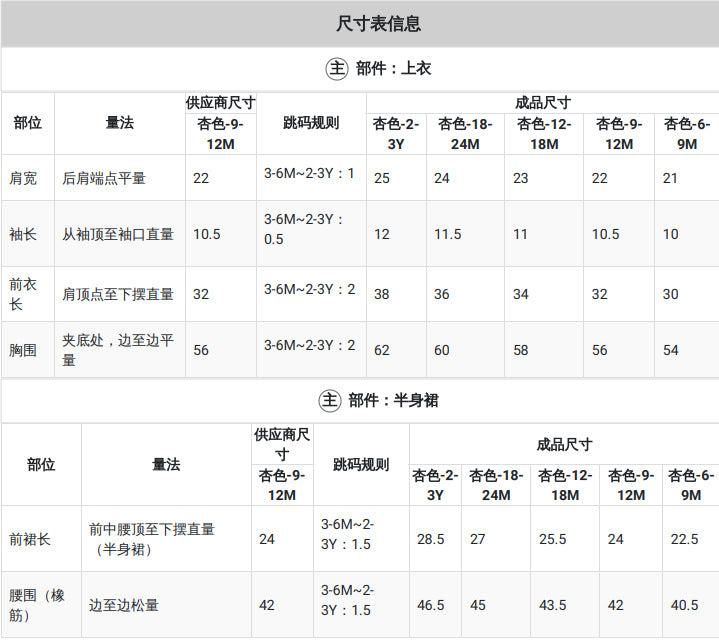Click the 尺寸表信息 header bar

coord(360,23)
